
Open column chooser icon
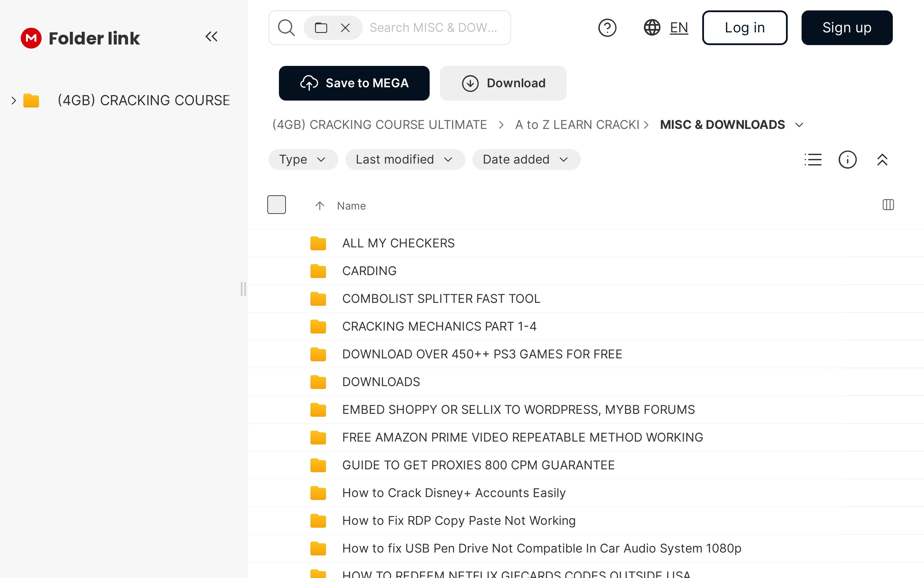(x=888, y=205)
